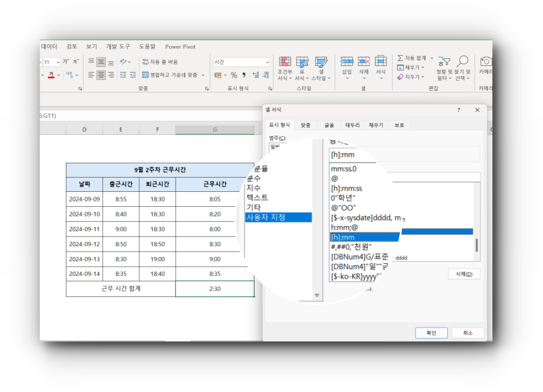543x392 pixels.
Task: Switch to 테두리 tab in dialog
Action: [x=352, y=125]
